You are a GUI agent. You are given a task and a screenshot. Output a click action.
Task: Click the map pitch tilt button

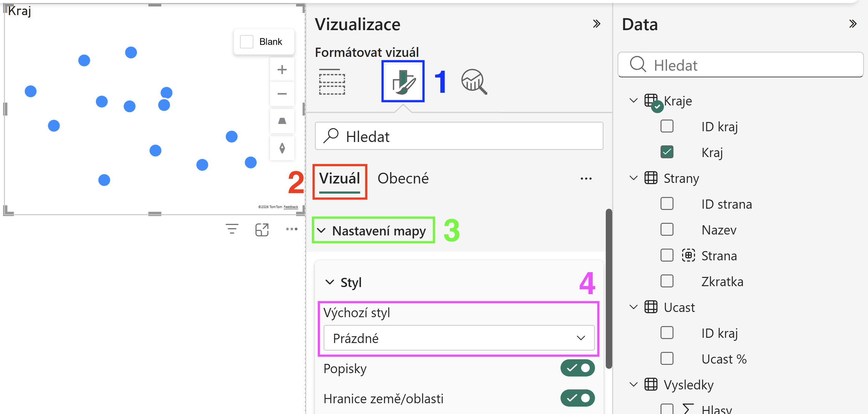pyautogui.click(x=282, y=121)
